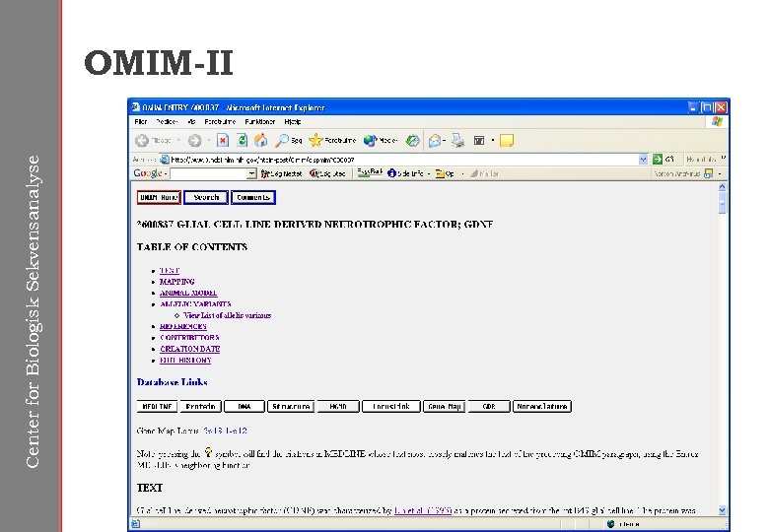Image resolution: width=769 pixels, height=532 pixels.
Task: Click the light bulb symbol in note
Action: [x=208, y=451]
